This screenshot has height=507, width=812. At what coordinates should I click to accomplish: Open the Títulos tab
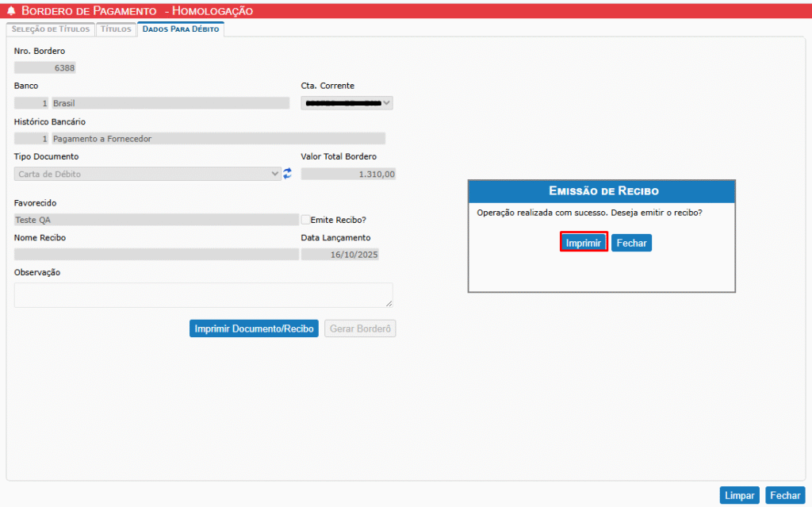(x=116, y=29)
